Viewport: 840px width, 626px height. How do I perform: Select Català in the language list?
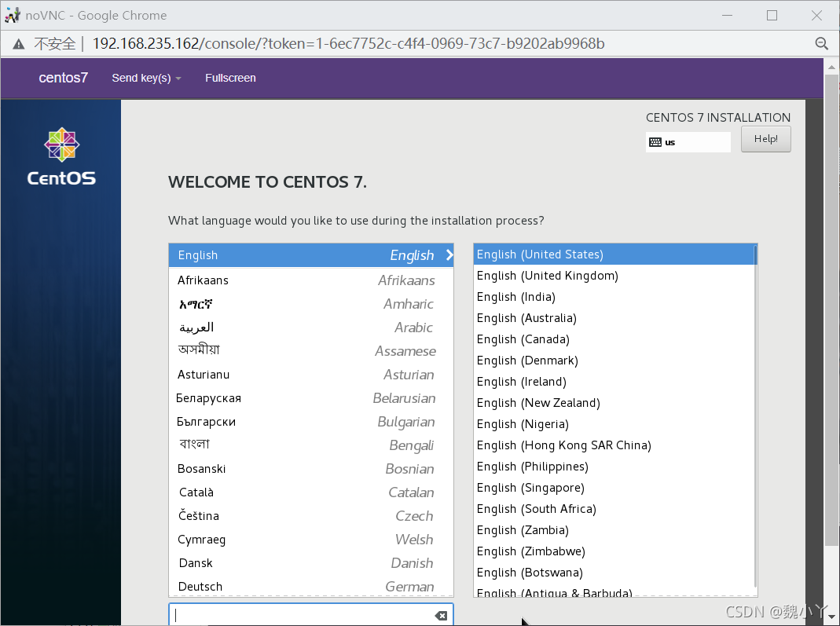(x=311, y=492)
